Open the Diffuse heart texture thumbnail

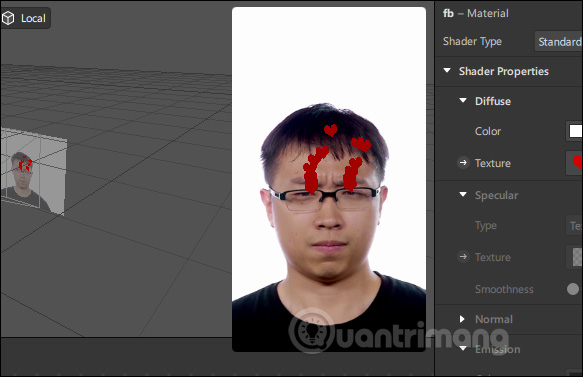pyautogui.click(x=575, y=163)
